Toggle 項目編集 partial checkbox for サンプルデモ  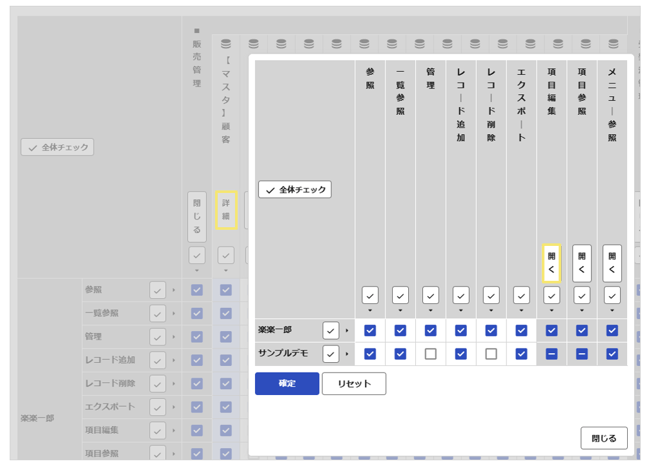coord(551,354)
